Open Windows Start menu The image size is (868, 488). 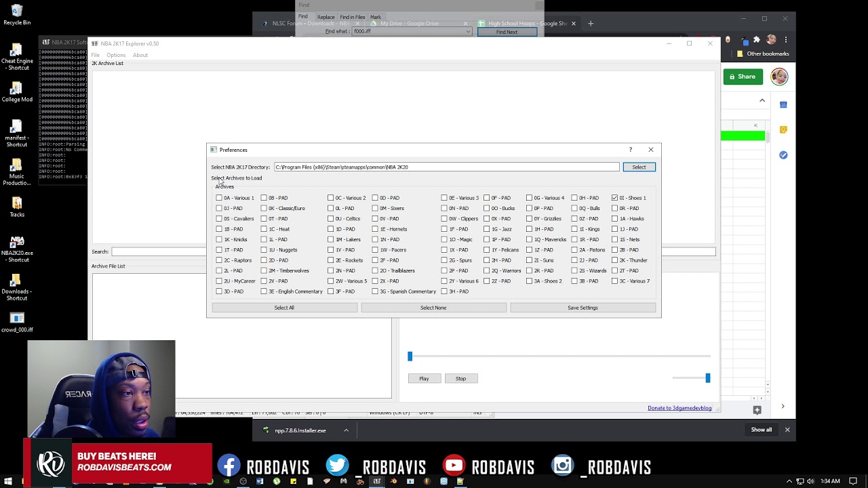(x=8, y=481)
